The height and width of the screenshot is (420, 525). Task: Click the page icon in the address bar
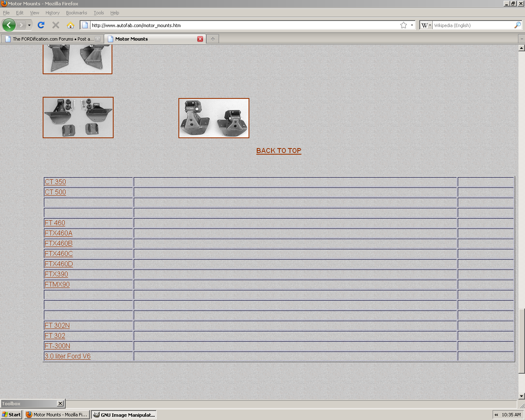(x=85, y=25)
